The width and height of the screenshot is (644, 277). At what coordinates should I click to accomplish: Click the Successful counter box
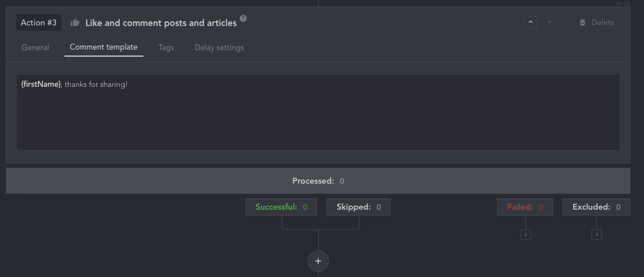[x=282, y=207]
